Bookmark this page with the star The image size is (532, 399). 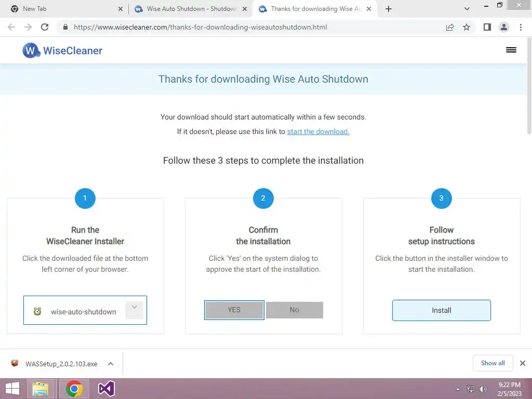coord(467,27)
